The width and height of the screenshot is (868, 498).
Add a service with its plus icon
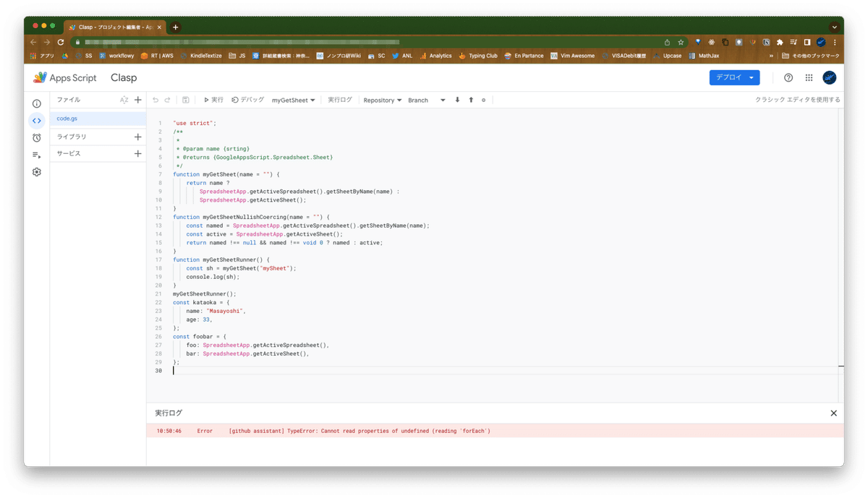(x=138, y=153)
